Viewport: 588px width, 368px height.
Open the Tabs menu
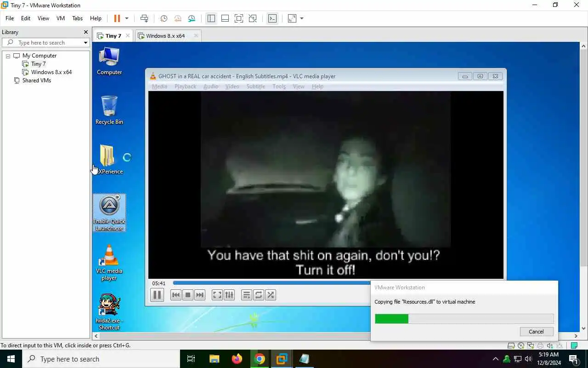coord(78,18)
